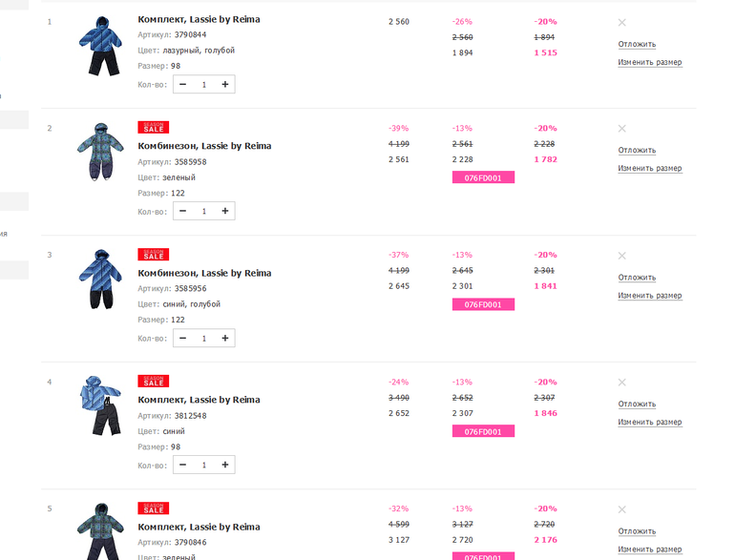
Task: Reduce quantity for item 4 Комплект
Action: click(183, 466)
